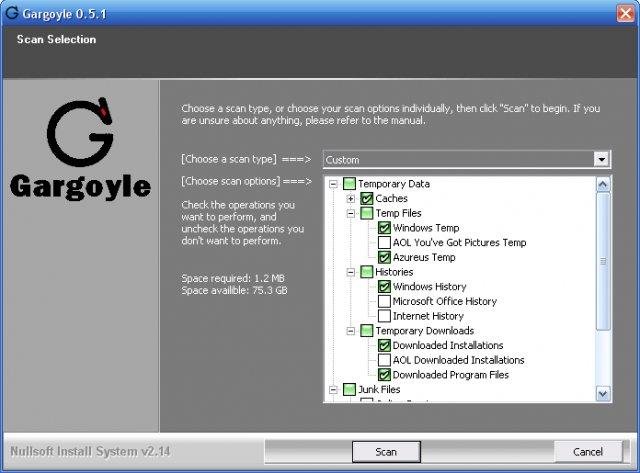This screenshot has height=473, width=640.
Task: Select the Junk Files label
Action: point(379,390)
